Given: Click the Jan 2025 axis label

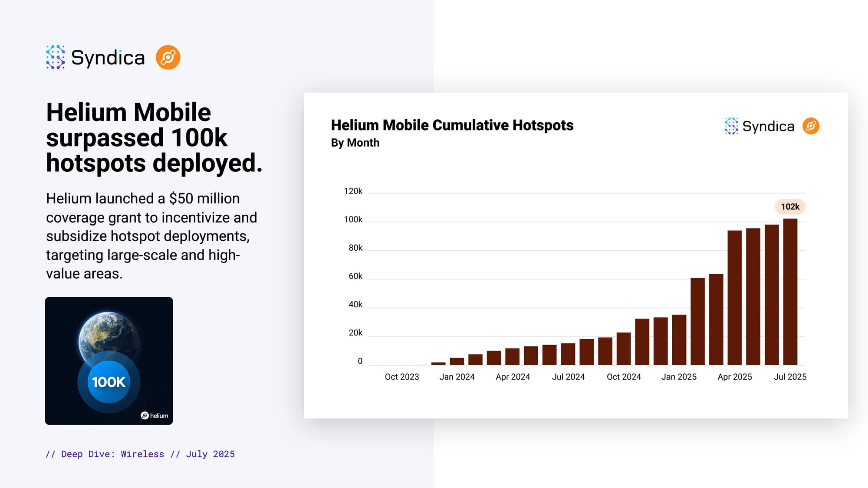Looking at the screenshot, I should click(x=679, y=377).
